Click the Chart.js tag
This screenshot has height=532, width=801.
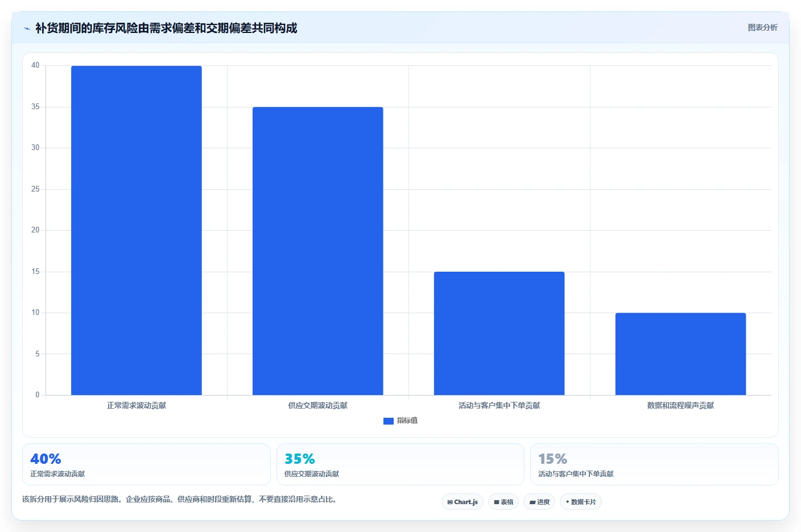(x=463, y=502)
